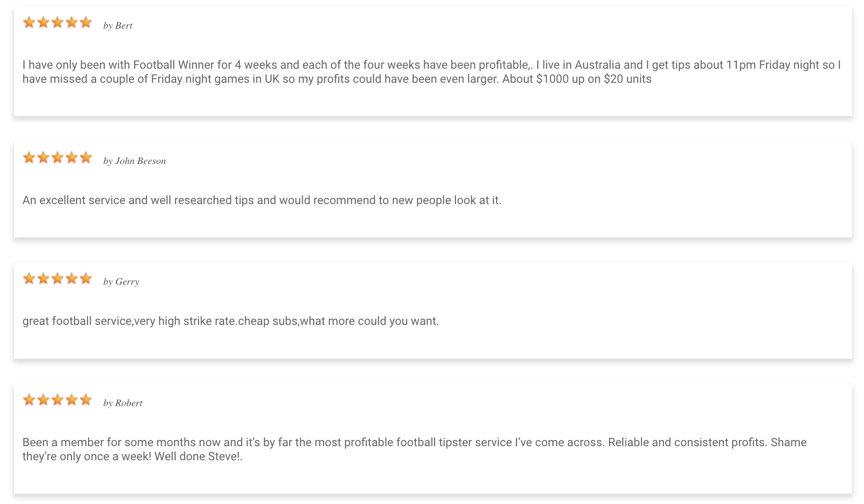Select the third star in Robert's rating
The height and width of the screenshot is (504, 864).
coord(57,400)
